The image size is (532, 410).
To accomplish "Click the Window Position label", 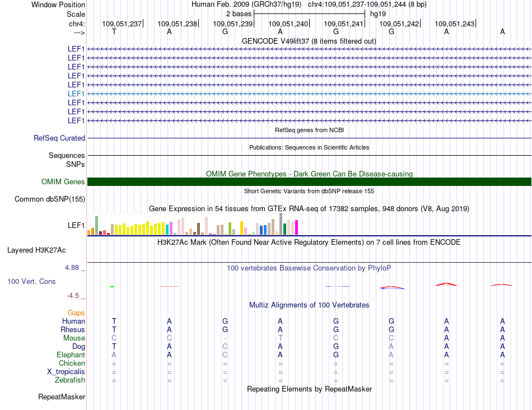I will tap(58, 4).
